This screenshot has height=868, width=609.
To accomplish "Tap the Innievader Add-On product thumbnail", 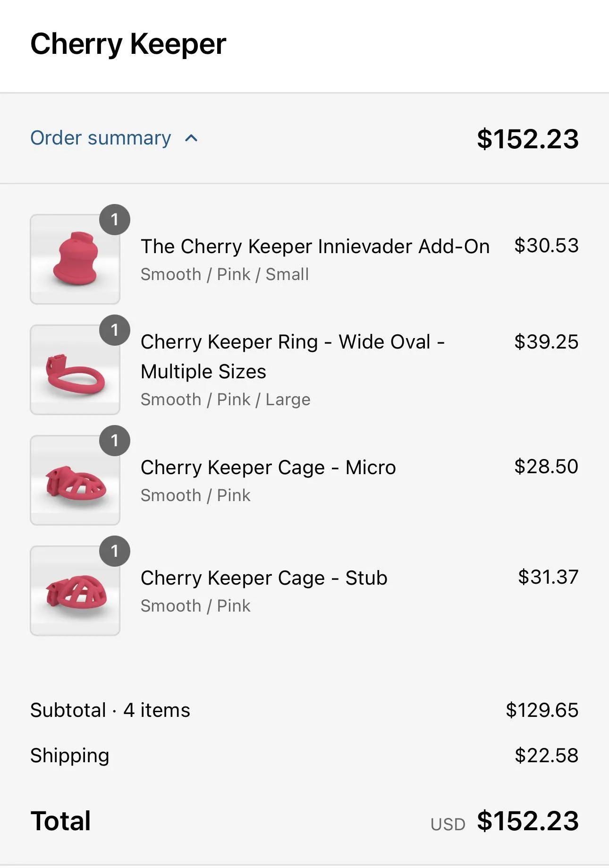I will pos(75,259).
